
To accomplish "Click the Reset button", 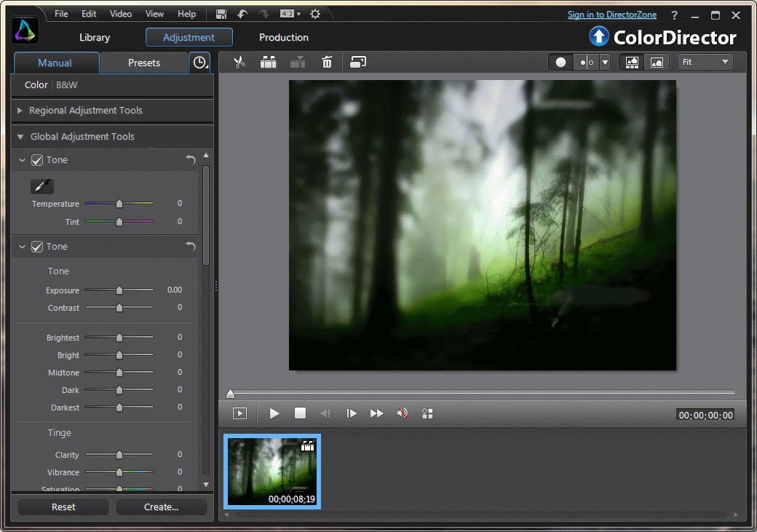I will [63, 507].
